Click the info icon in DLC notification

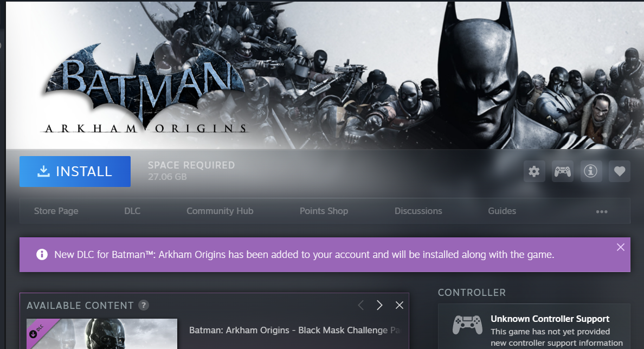tap(42, 255)
